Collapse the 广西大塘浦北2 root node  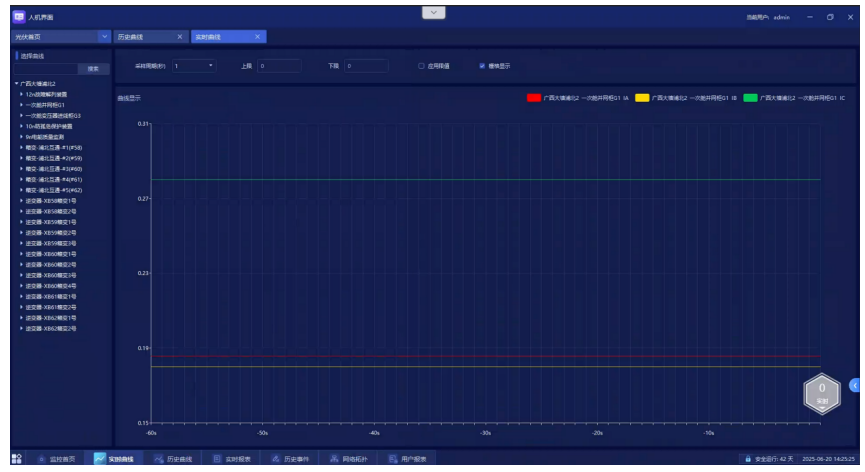point(17,84)
